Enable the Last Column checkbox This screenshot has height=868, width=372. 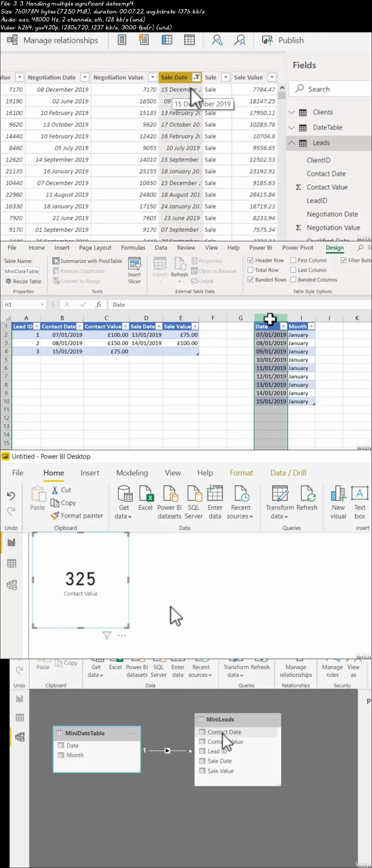tap(293, 270)
